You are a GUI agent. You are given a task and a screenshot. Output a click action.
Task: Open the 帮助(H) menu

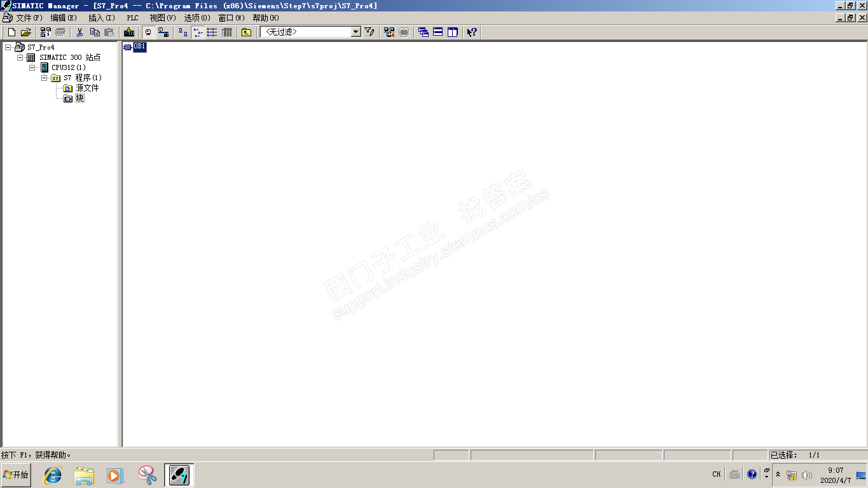[x=266, y=18]
